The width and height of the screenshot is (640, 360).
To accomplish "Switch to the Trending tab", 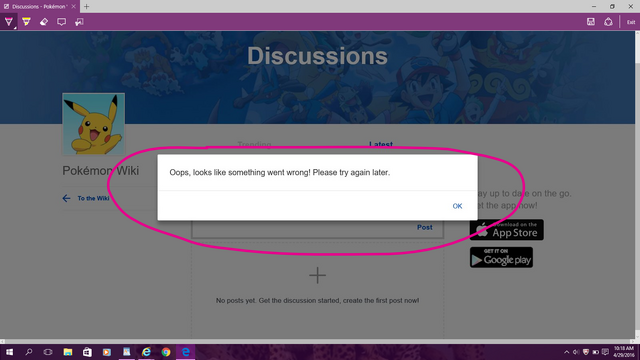I will point(254,144).
